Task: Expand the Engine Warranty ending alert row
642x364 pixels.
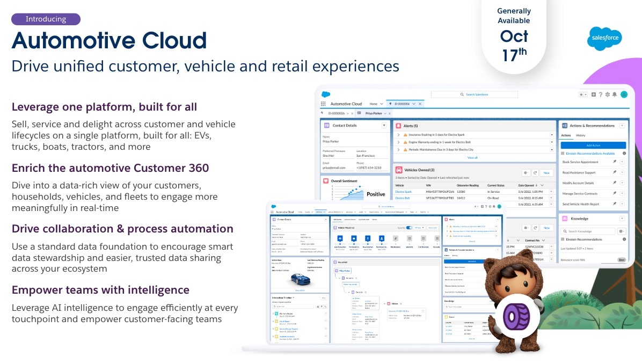Action: (x=398, y=142)
